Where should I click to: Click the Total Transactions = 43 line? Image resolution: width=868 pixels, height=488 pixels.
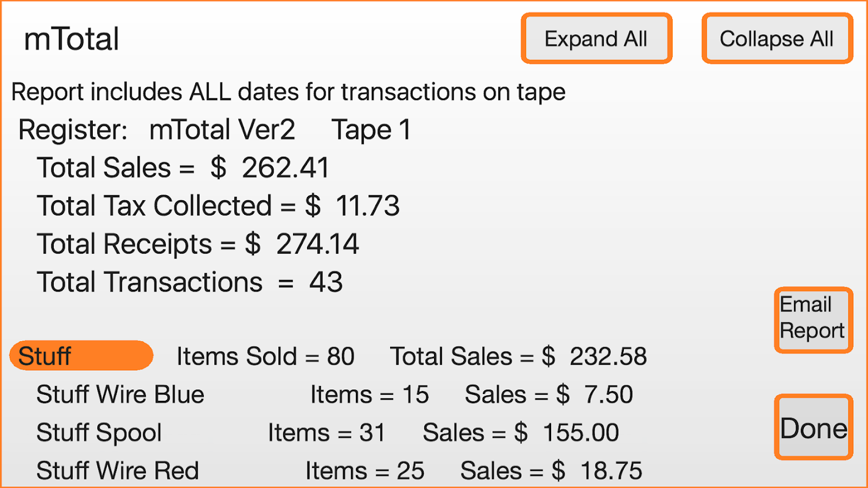[x=189, y=282]
